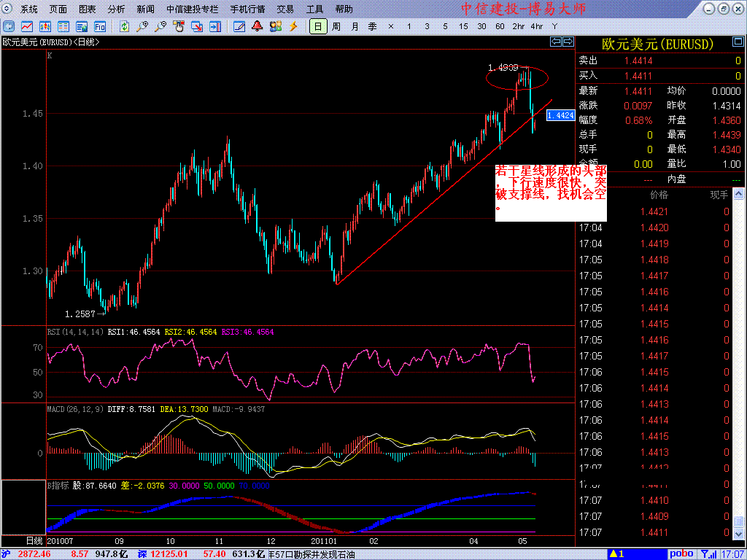
Task: Open the 新闻 menu
Action: [145, 9]
